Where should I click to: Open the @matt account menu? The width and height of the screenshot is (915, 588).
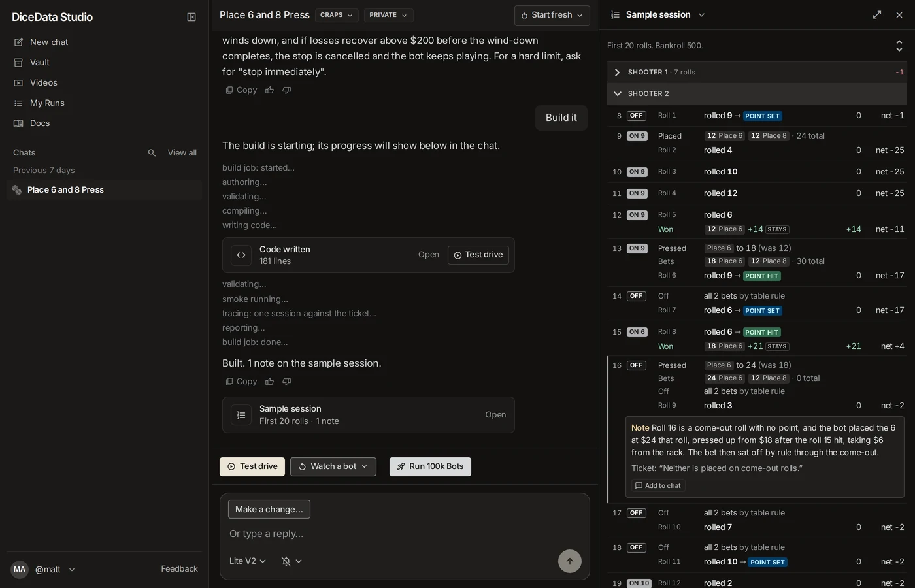[43, 569]
